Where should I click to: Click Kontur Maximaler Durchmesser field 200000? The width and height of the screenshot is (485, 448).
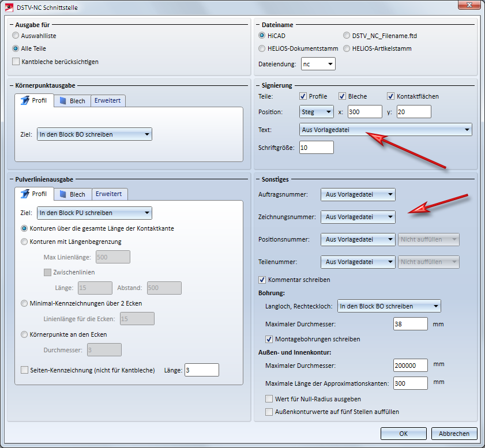(x=411, y=366)
